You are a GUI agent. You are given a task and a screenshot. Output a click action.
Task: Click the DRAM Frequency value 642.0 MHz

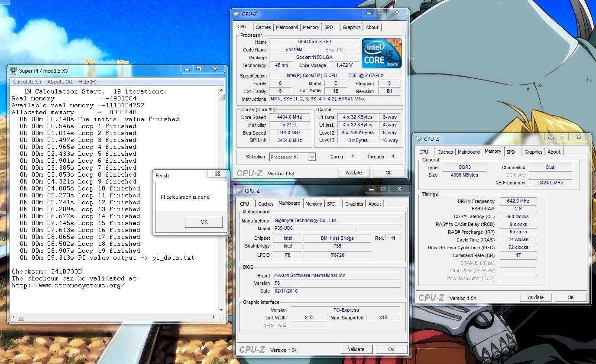[518, 201]
